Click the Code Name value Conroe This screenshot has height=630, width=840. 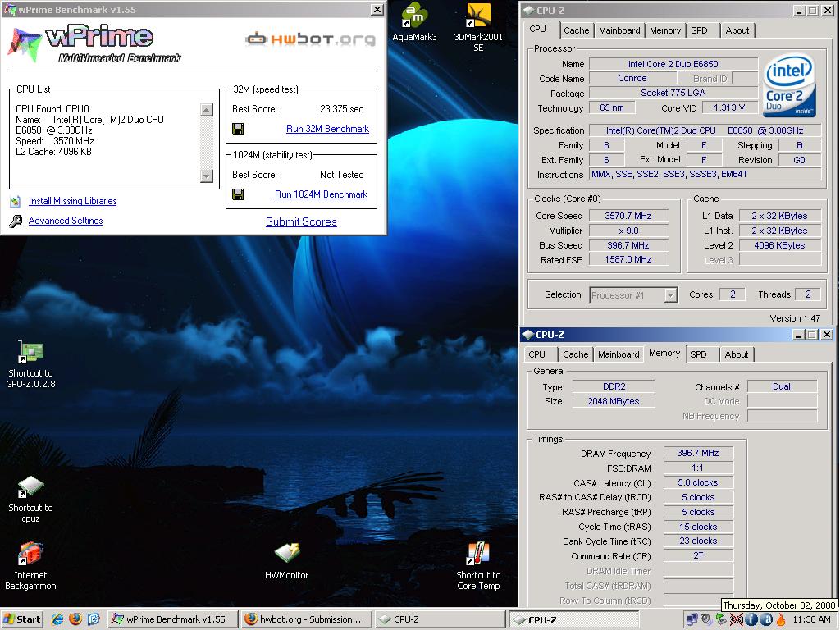tap(632, 78)
